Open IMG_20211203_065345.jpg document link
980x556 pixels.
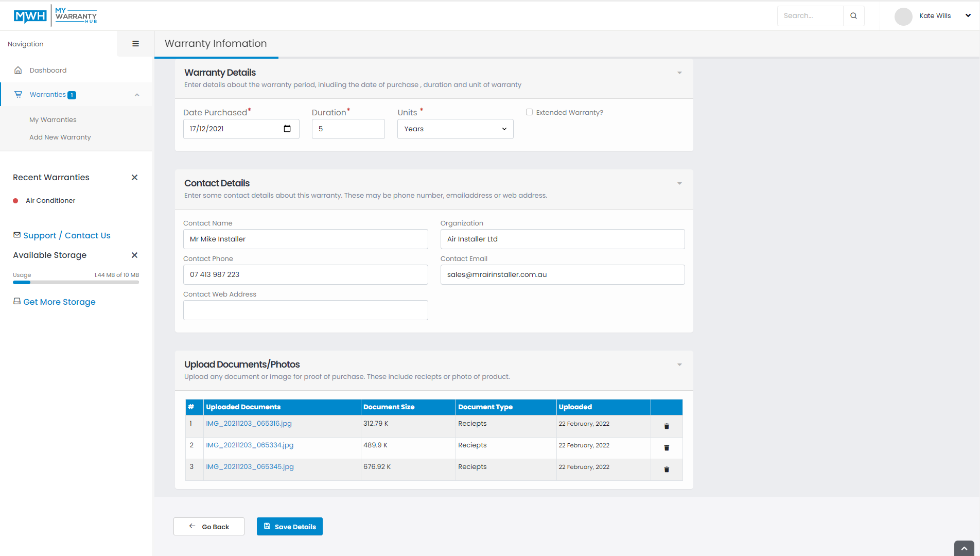click(250, 466)
